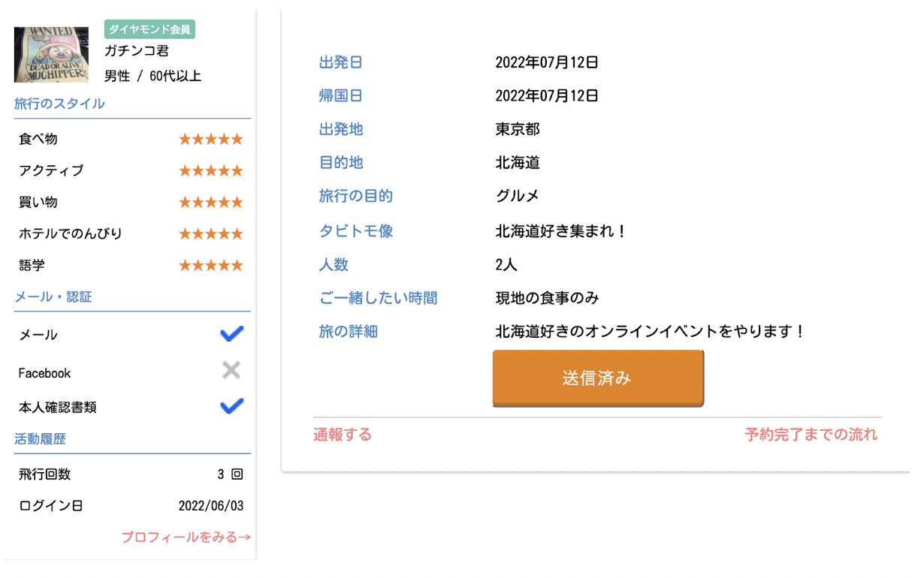Click the 旅行のスタイル section heading

59,104
